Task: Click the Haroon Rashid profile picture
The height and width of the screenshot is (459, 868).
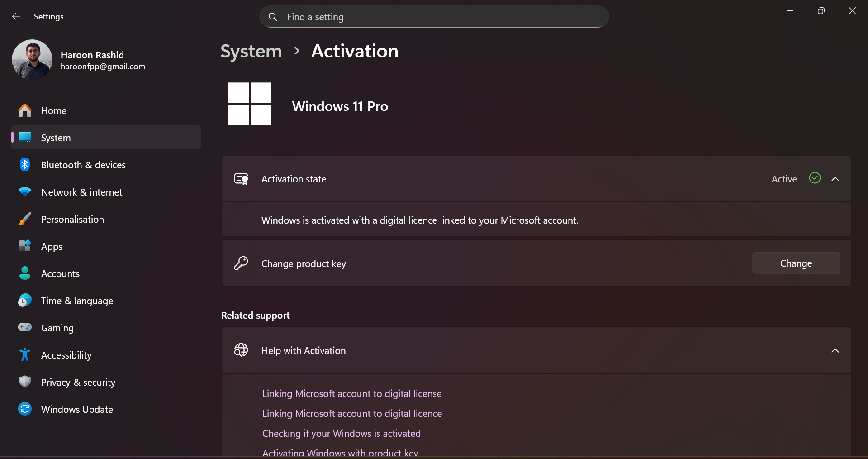Action: [32, 60]
